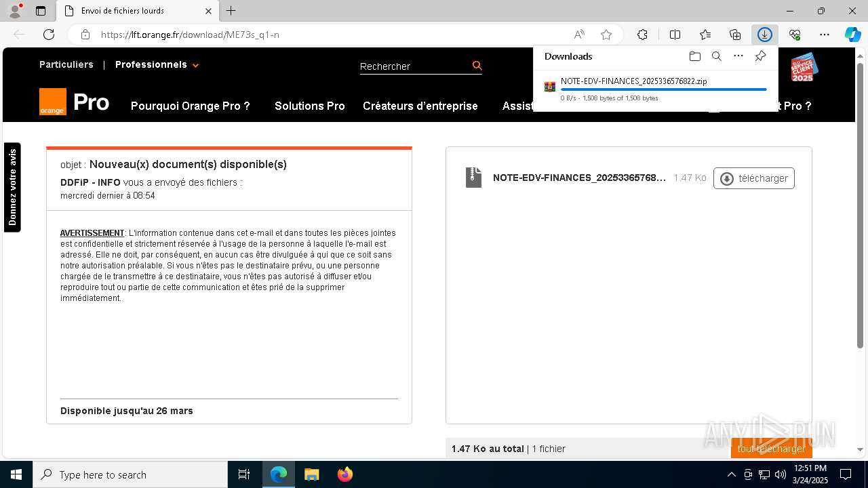Open downloaded NOTE-EDV-FINANCES zip file

point(633,81)
